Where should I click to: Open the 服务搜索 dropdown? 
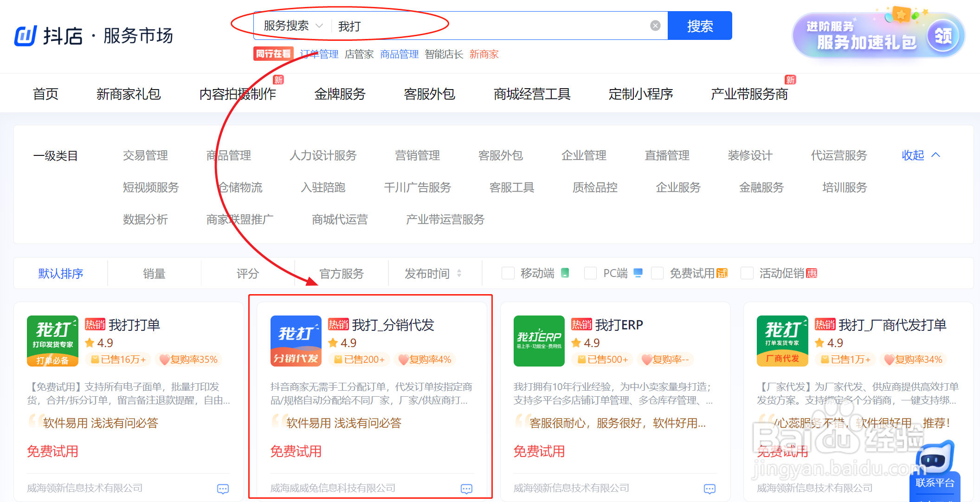point(293,26)
